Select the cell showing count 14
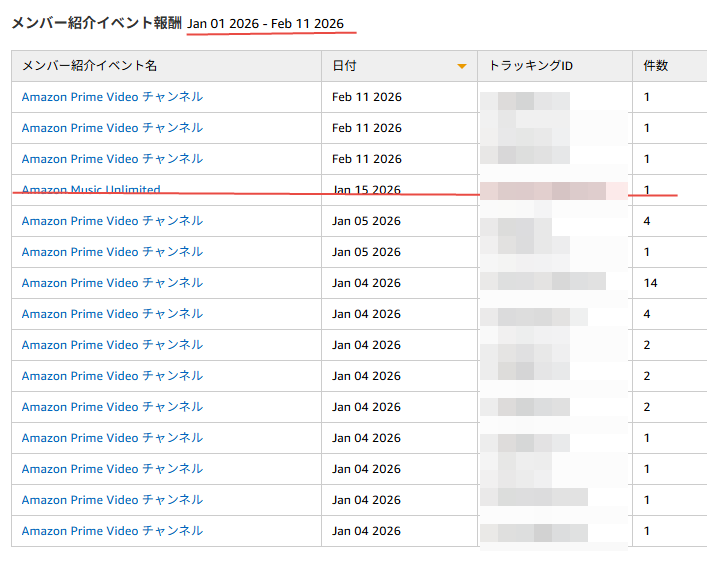 point(651,283)
